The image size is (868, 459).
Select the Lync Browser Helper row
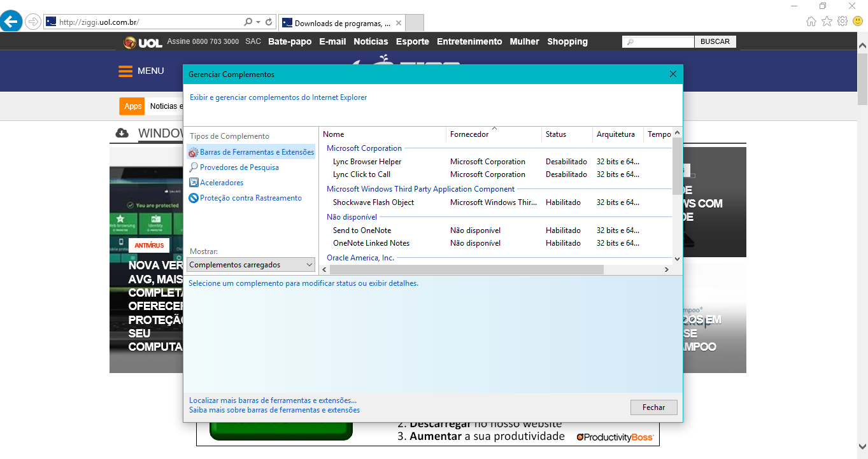495,162
